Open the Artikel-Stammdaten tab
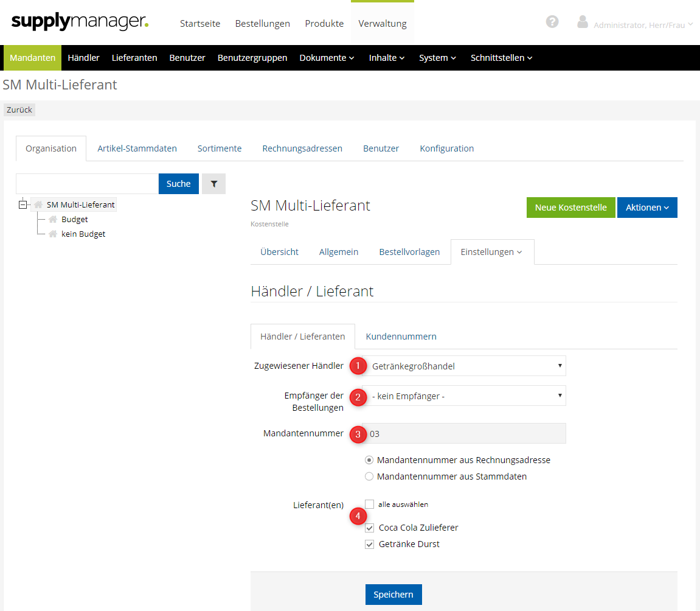Image resolution: width=700 pixels, height=611 pixels. coord(137,148)
